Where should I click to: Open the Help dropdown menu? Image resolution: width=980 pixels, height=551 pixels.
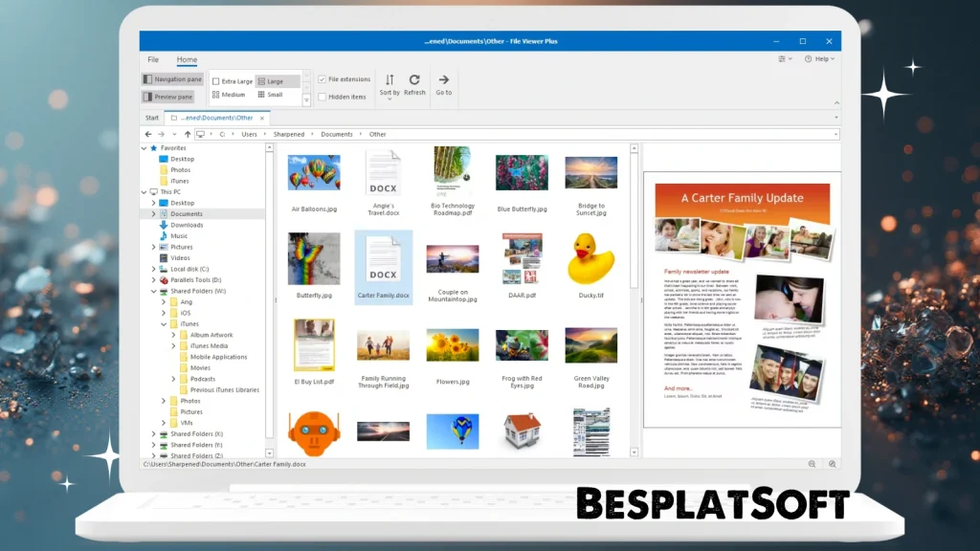(x=823, y=59)
